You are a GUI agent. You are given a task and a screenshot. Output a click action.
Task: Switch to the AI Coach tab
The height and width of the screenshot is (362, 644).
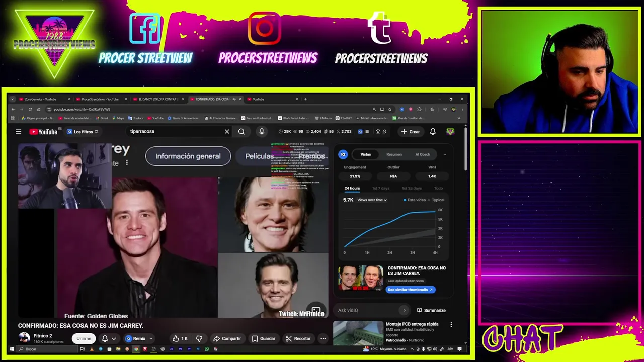423,154
